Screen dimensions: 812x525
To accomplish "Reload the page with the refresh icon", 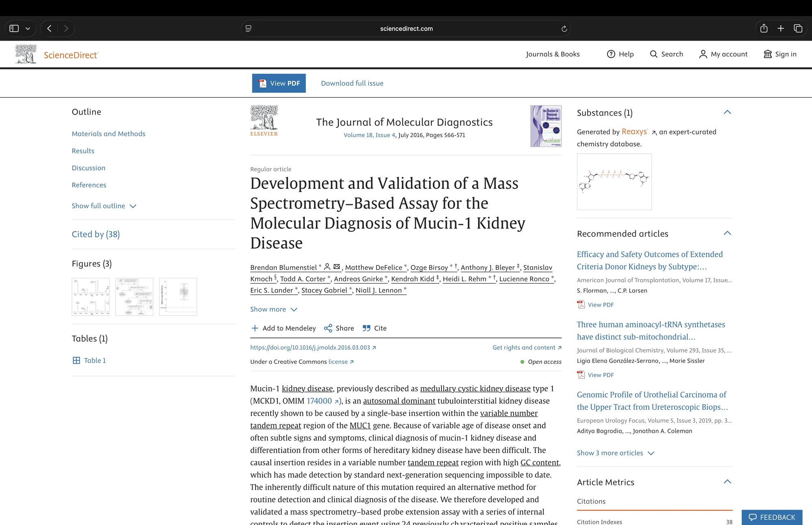I will 564,29.
